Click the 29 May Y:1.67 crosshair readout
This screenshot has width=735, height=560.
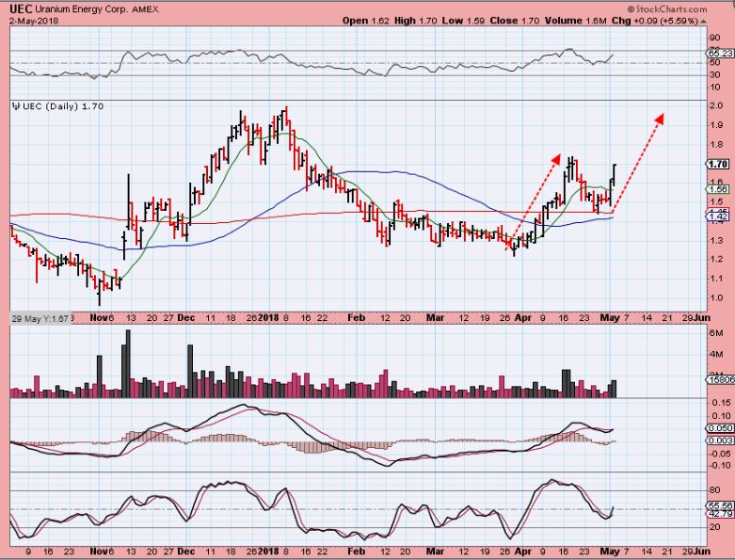click(x=40, y=318)
